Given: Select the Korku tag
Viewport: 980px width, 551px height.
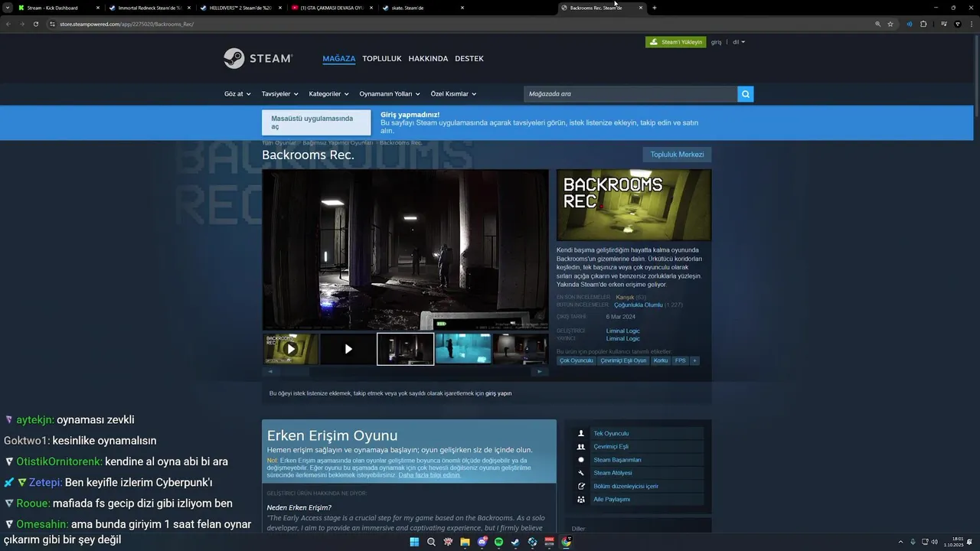Looking at the screenshot, I should coord(661,360).
